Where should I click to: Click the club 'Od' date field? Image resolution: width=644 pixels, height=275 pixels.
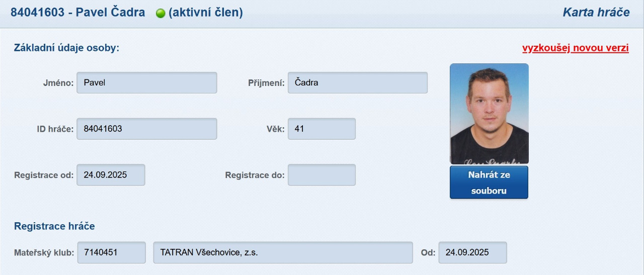472,252
